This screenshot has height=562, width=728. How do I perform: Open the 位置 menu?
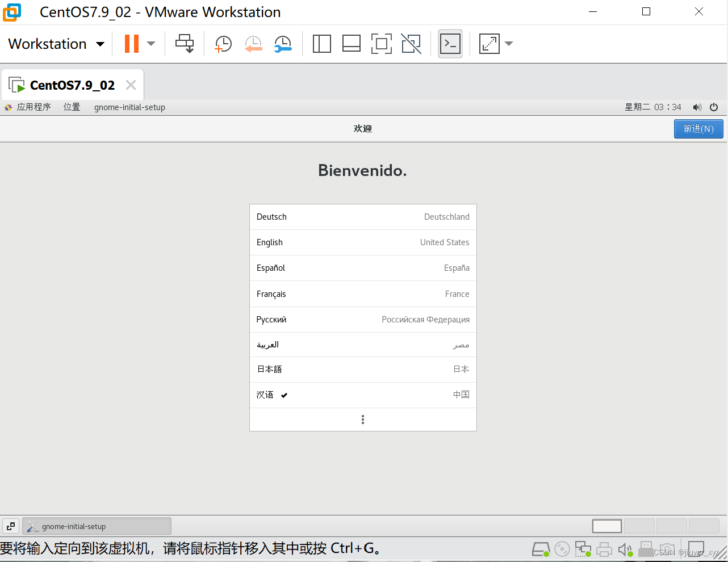point(72,107)
